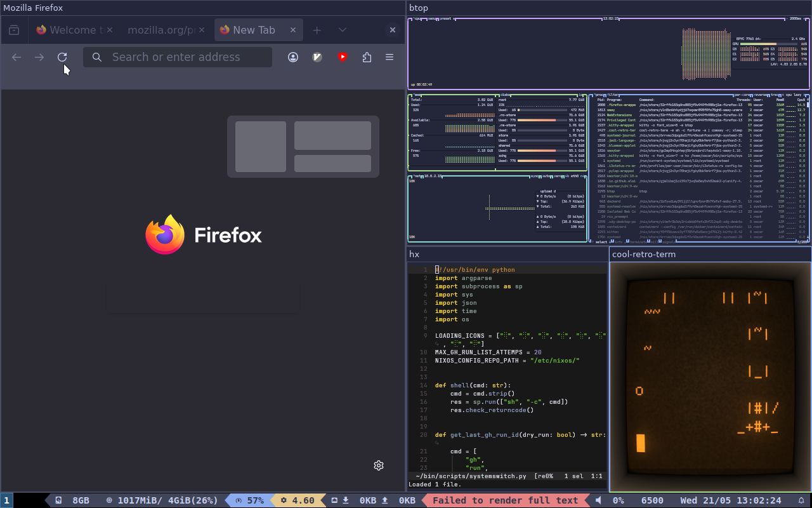Click the gauge icon beside 57%
812x508 pixels.
(239, 500)
